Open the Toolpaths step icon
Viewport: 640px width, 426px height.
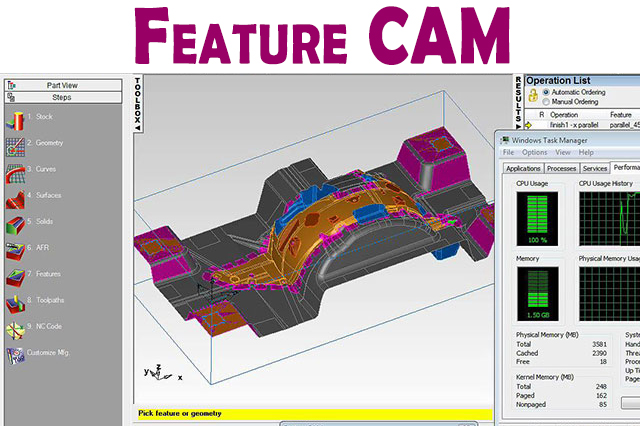(x=16, y=304)
